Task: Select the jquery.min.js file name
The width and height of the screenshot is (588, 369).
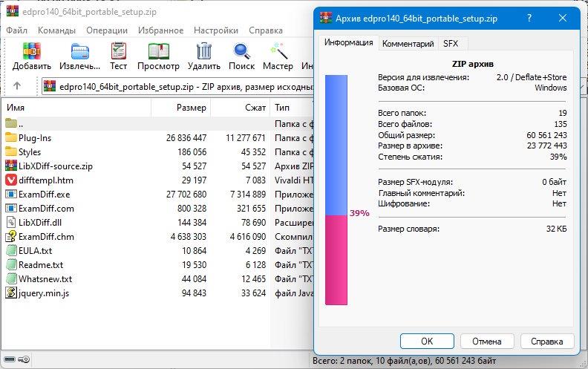Action: coord(44,293)
